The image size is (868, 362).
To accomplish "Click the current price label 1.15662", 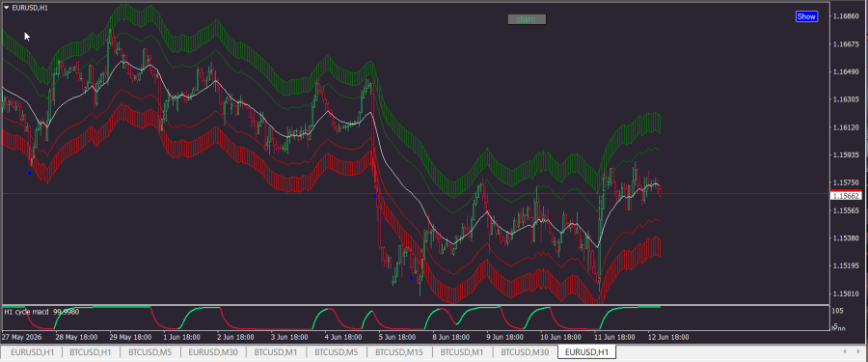I will [x=847, y=196].
